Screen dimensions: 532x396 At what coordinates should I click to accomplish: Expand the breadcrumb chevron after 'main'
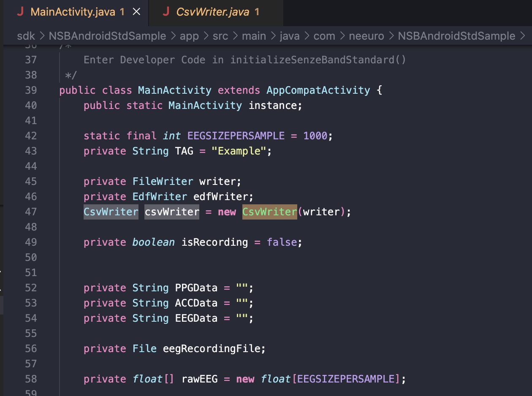(273, 36)
